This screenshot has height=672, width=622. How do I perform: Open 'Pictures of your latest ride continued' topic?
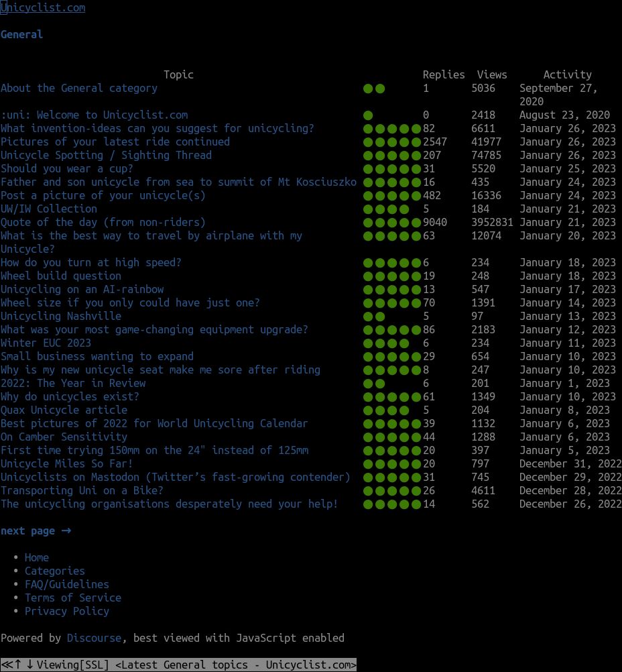[x=115, y=142]
